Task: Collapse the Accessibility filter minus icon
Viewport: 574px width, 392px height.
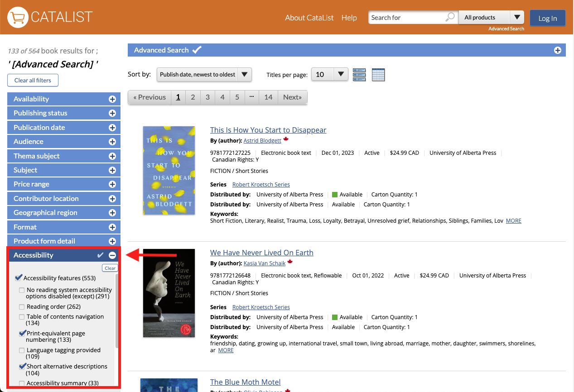Action: click(112, 255)
